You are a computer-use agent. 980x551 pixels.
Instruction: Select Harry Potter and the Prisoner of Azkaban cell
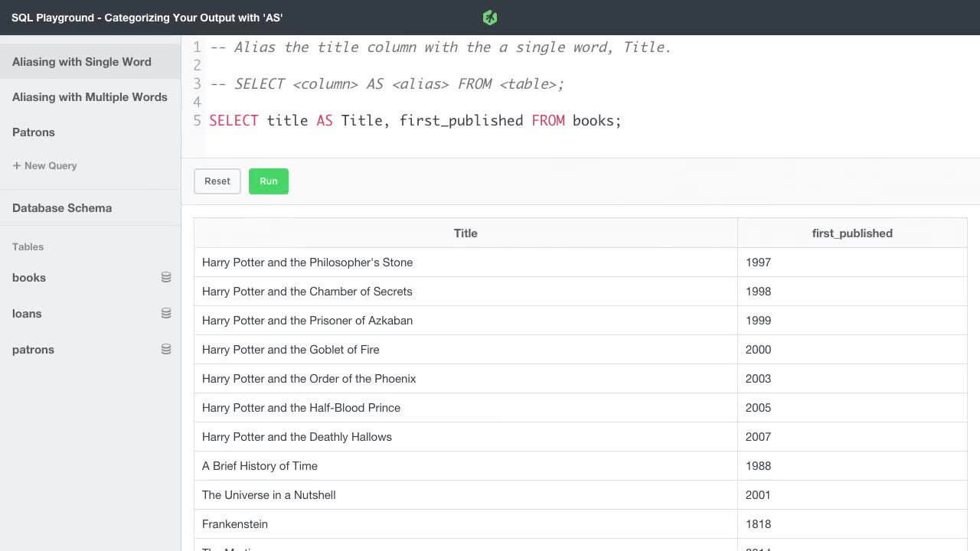click(x=465, y=321)
